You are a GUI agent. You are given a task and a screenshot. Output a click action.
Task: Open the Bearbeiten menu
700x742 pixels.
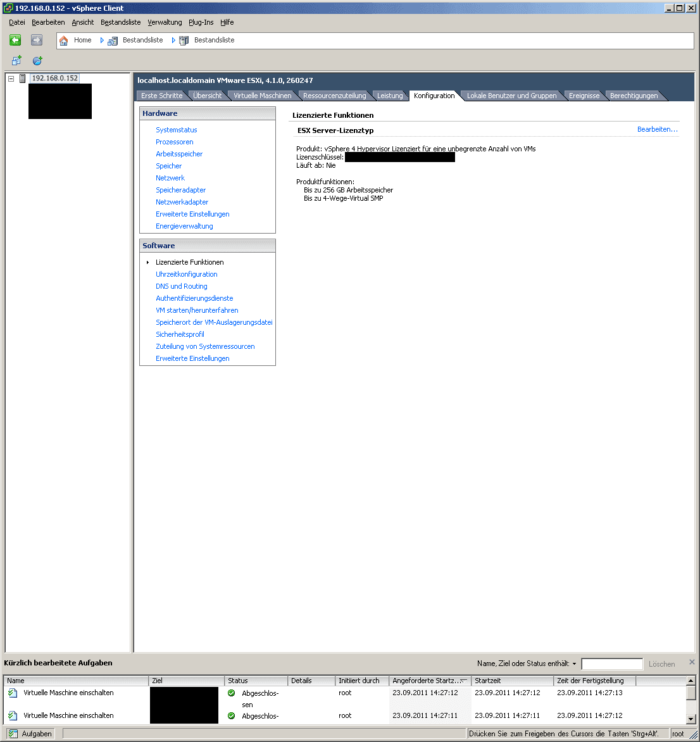coord(48,22)
